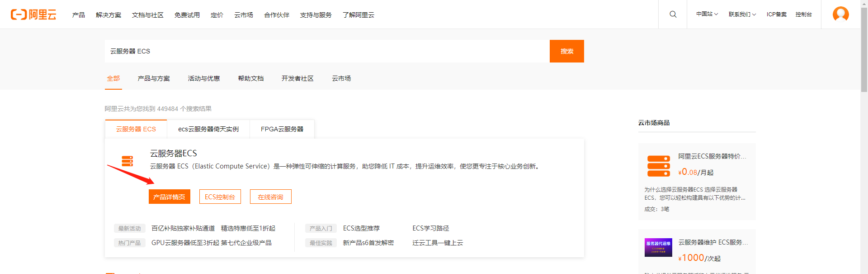Open the 产品 menu
The height and width of the screenshot is (274, 868).
click(x=79, y=15)
